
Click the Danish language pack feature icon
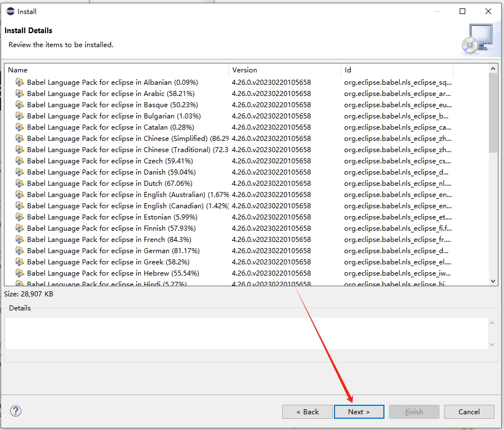pos(20,172)
